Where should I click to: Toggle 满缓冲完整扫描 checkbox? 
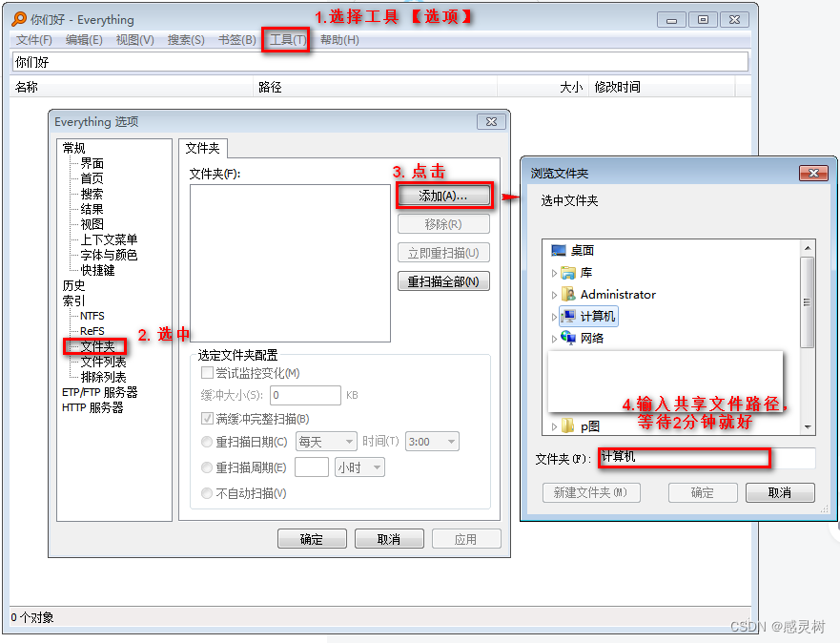(207, 419)
